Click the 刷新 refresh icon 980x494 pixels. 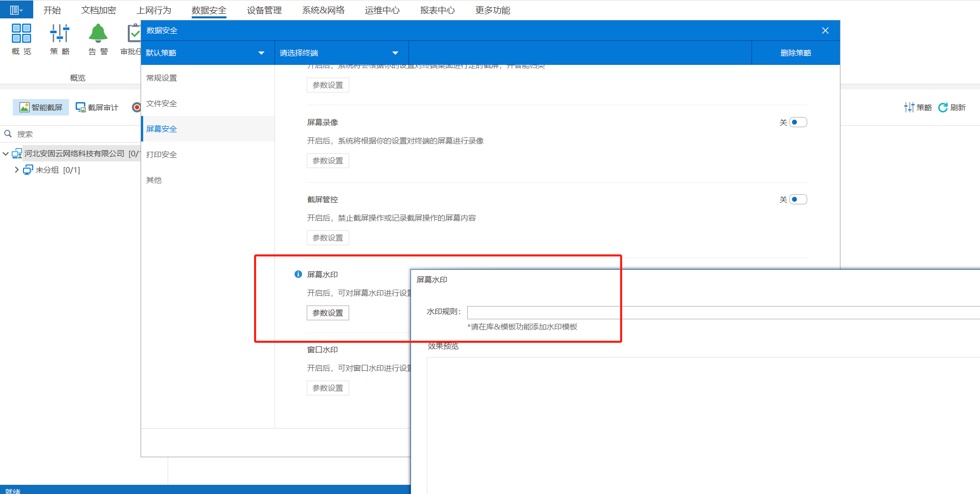[x=943, y=107]
